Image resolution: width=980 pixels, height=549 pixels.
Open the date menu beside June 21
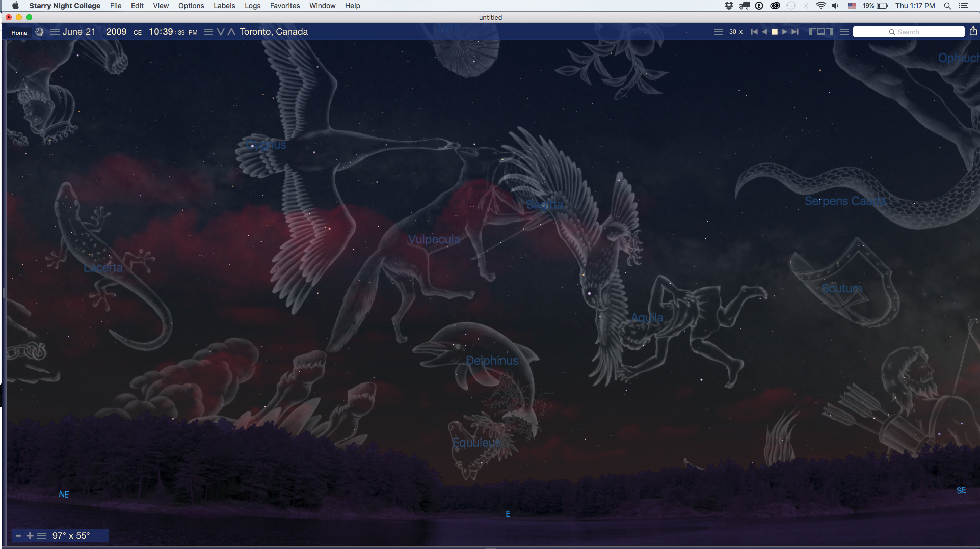[x=55, y=32]
